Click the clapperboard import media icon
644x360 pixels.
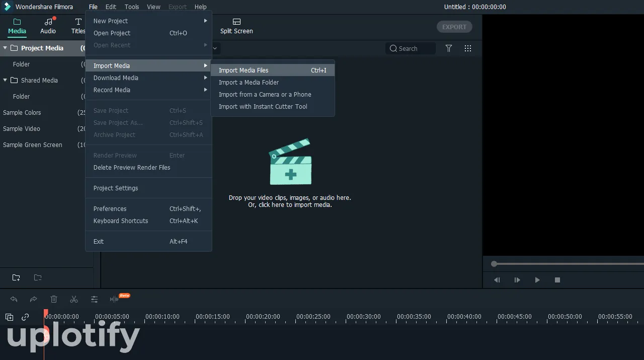(x=290, y=162)
